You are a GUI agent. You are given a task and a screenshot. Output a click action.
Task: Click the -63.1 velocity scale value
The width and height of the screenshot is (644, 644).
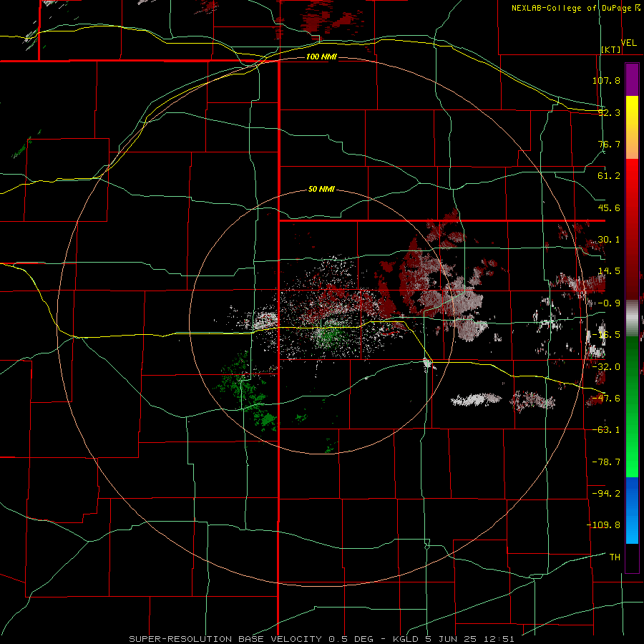coord(606,430)
